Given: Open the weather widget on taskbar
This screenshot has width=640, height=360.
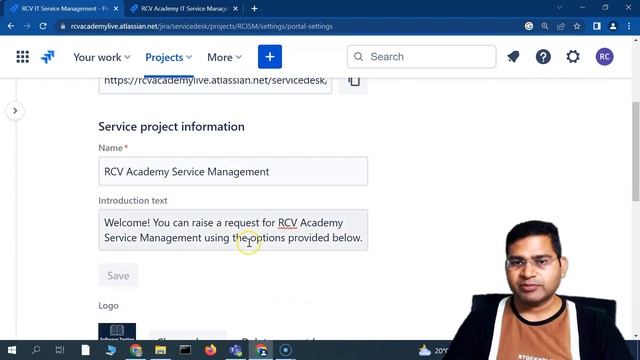Looking at the screenshot, I should pos(433,350).
